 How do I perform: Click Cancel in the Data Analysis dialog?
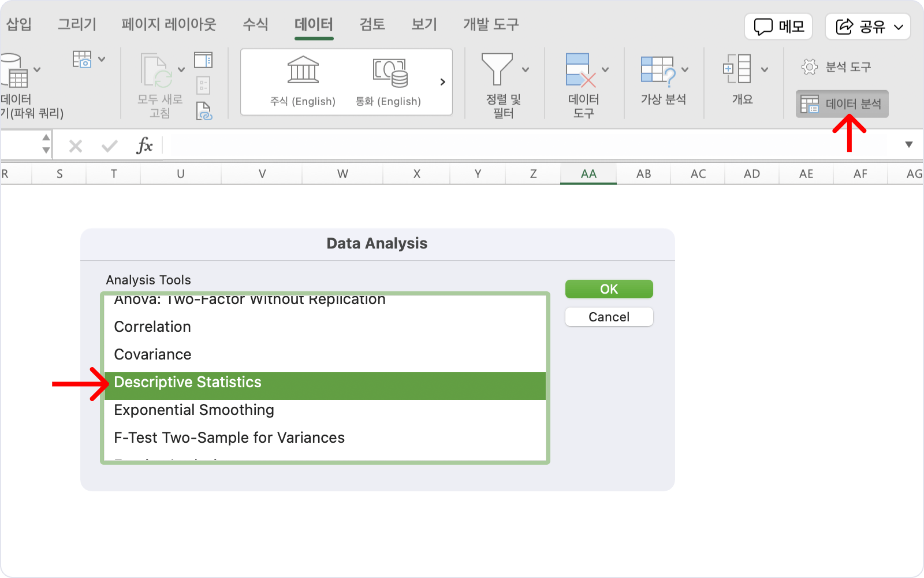(609, 317)
